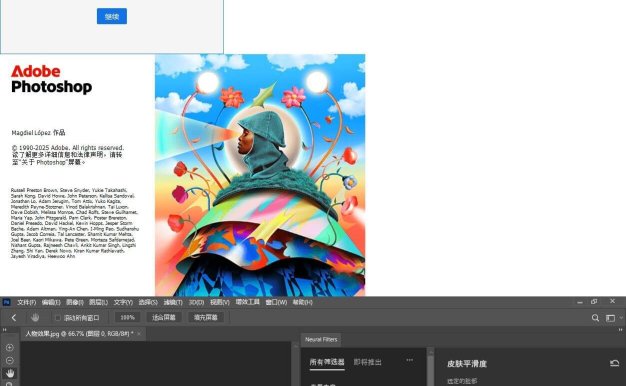Open the 窗口(W) menu

pyautogui.click(x=276, y=302)
